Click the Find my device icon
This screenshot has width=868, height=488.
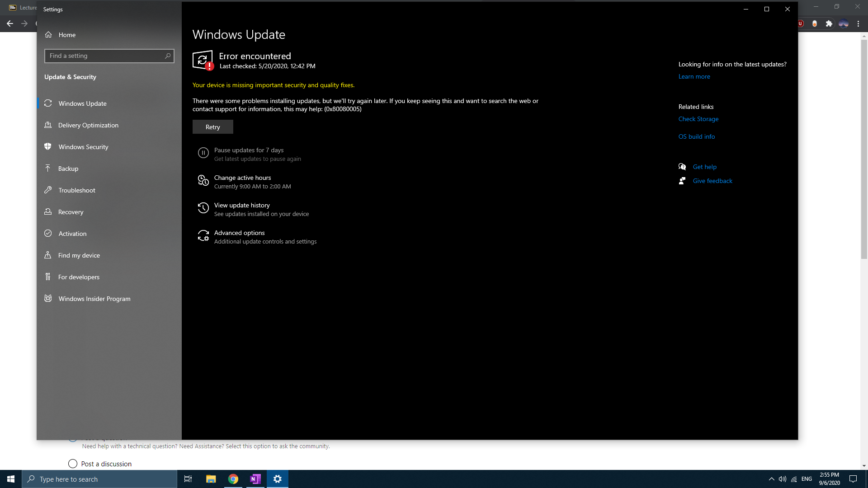click(x=48, y=255)
